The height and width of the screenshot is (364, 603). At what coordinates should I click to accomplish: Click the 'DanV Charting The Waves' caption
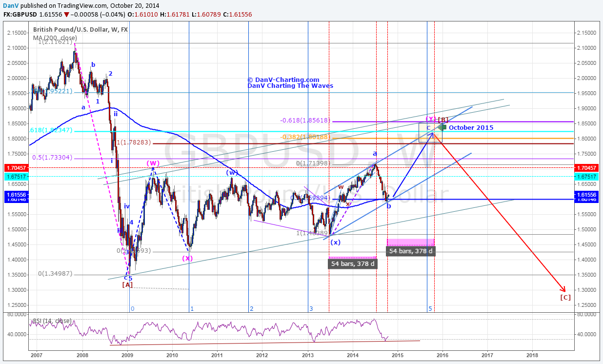[290, 86]
